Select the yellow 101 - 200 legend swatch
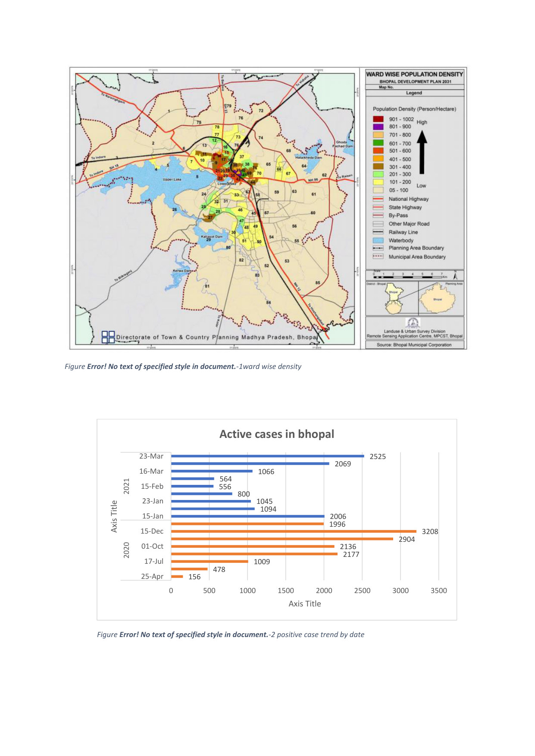 tap(378, 182)
